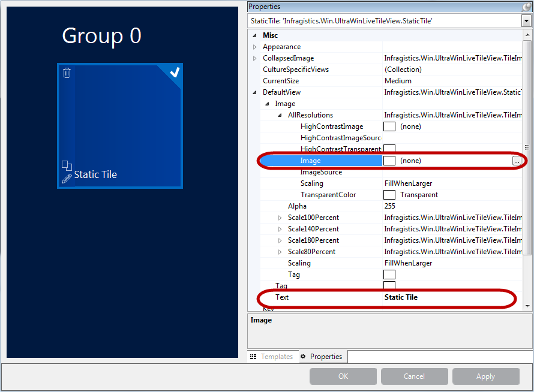Select the duplicate tile icon
The height and width of the screenshot is (392, 534).
(x=67, y=166)
